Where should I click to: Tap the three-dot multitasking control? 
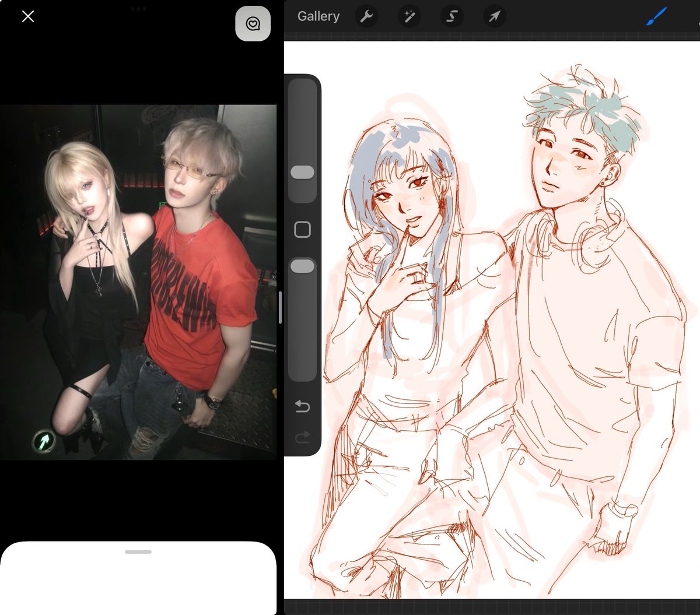pos(138,9)
